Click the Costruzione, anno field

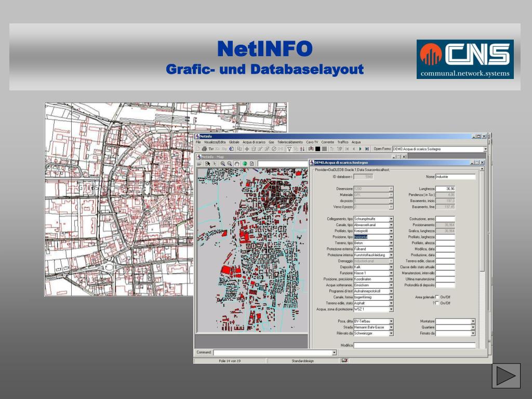(x=445, y=219)
